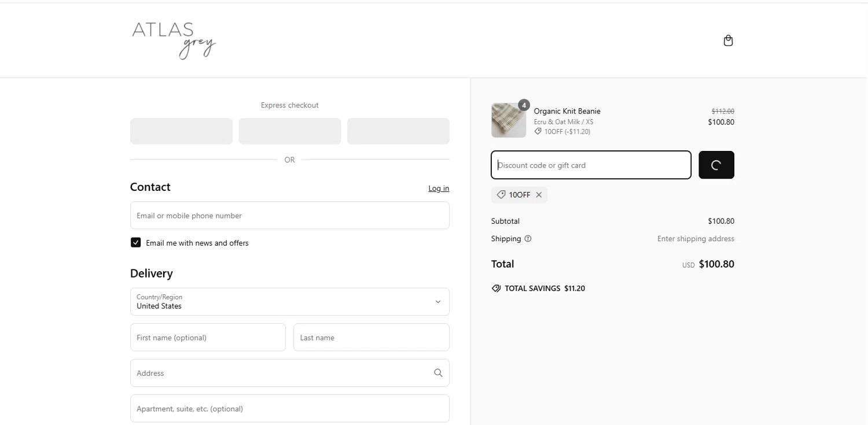Click the 10OFF discount tag label

point(520,195)
